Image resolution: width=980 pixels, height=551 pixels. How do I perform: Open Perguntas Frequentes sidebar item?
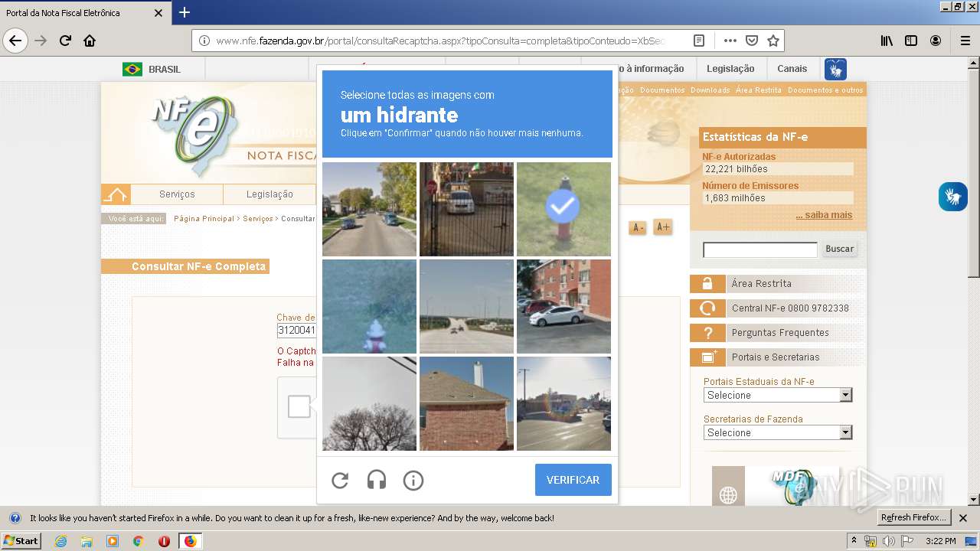point(777,333)
